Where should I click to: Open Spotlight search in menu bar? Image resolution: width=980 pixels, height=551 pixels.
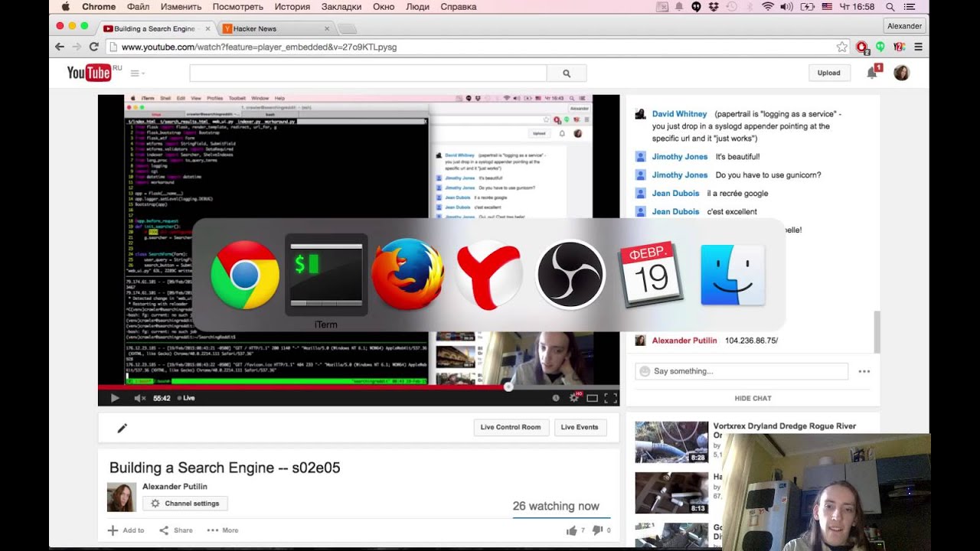(890, 7)
